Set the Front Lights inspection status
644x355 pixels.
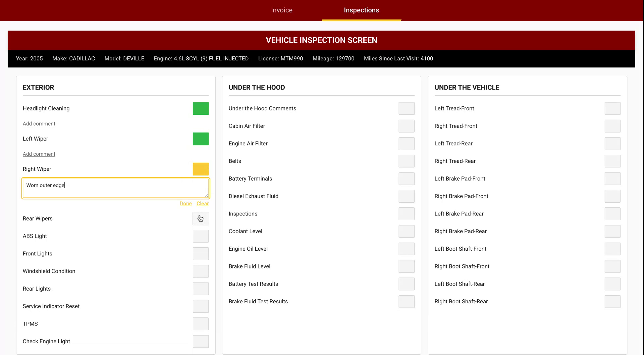[200, 254]
